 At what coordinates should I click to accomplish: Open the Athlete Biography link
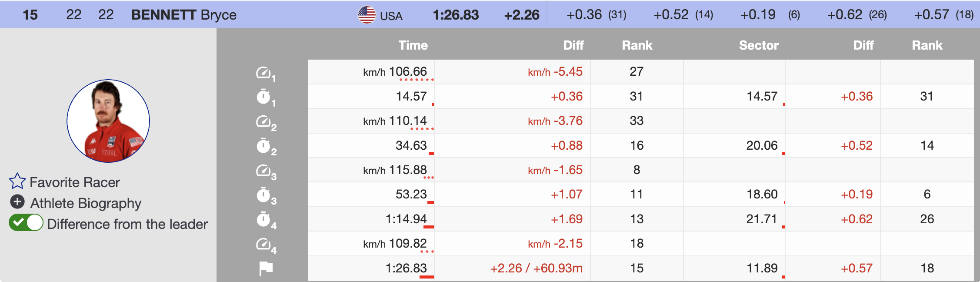point(86,203)
